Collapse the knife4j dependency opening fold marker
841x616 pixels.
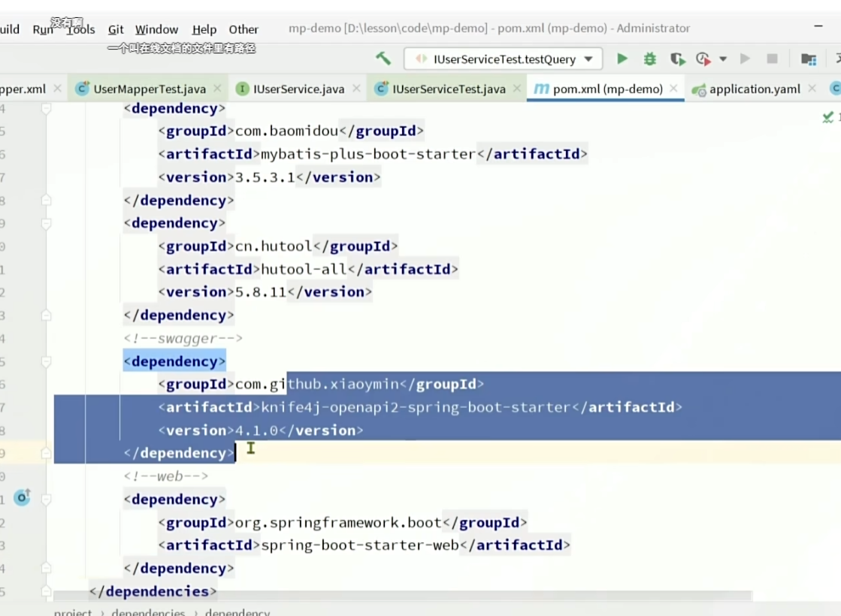point(46,362)
